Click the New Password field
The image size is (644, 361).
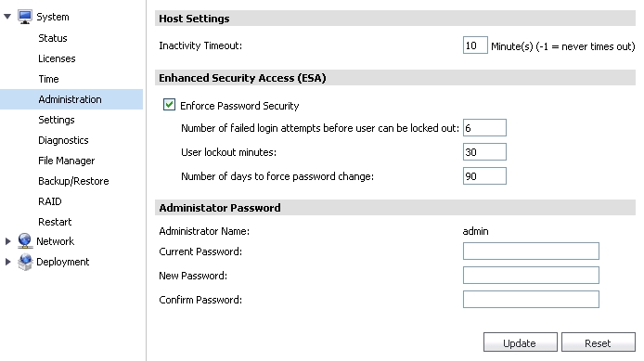[531, 276]
